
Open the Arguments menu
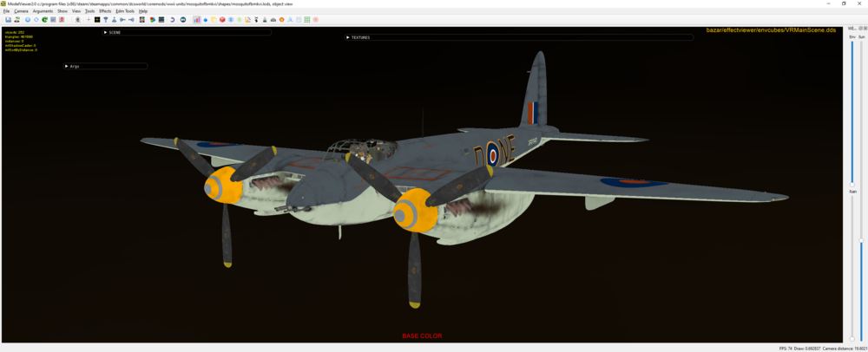tap(43, 11)
